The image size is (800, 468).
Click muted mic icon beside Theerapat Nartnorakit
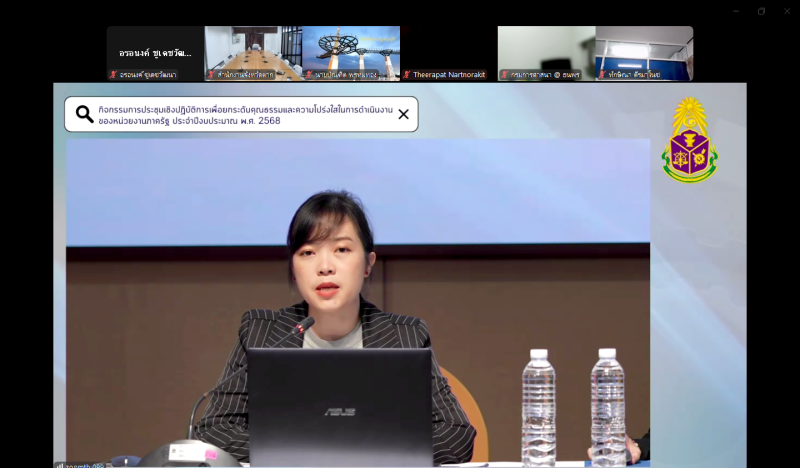407,75
